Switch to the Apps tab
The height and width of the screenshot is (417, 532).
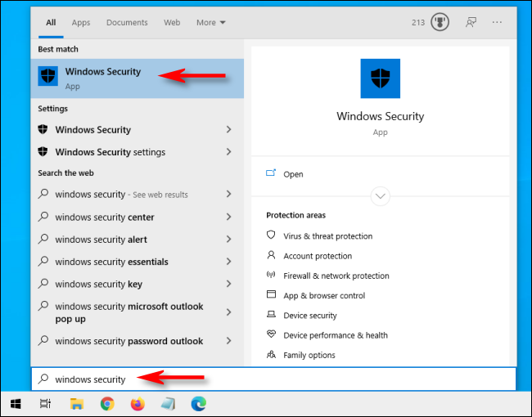point(81,23)
